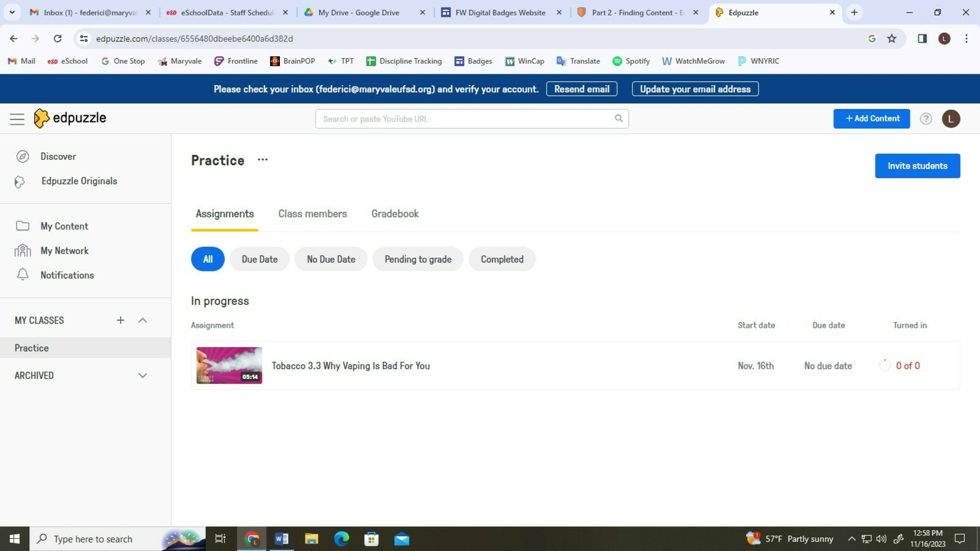The height and width of the screenshot is (551, 980).
Task: Switch to the Class members tab
Action: (x=312, y=214)
